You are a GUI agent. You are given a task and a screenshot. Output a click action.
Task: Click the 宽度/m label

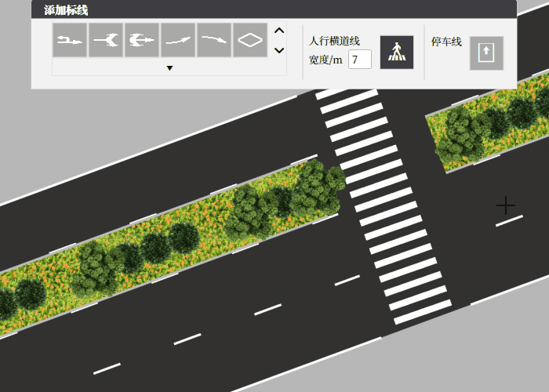click(x=325, y=60)
